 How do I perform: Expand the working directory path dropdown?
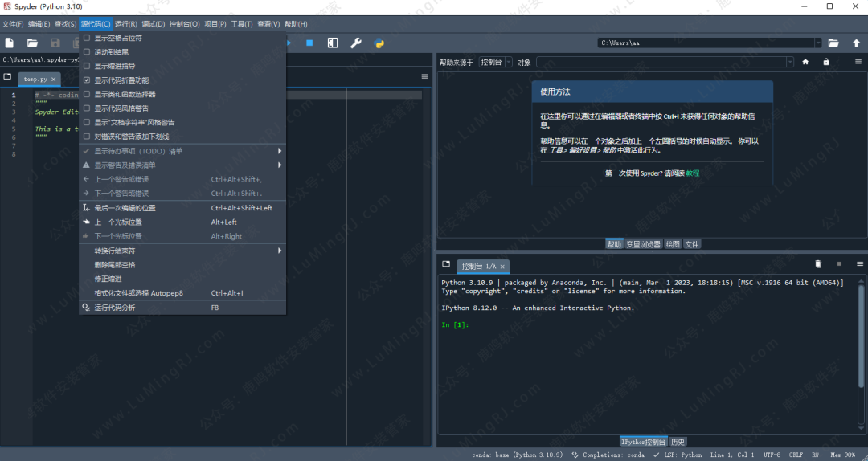[x=818, y=43]
